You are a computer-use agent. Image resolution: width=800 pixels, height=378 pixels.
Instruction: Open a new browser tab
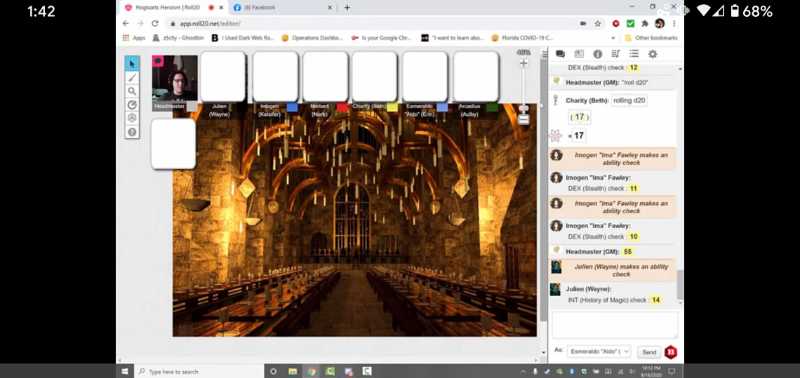click(x=347, y=8)
